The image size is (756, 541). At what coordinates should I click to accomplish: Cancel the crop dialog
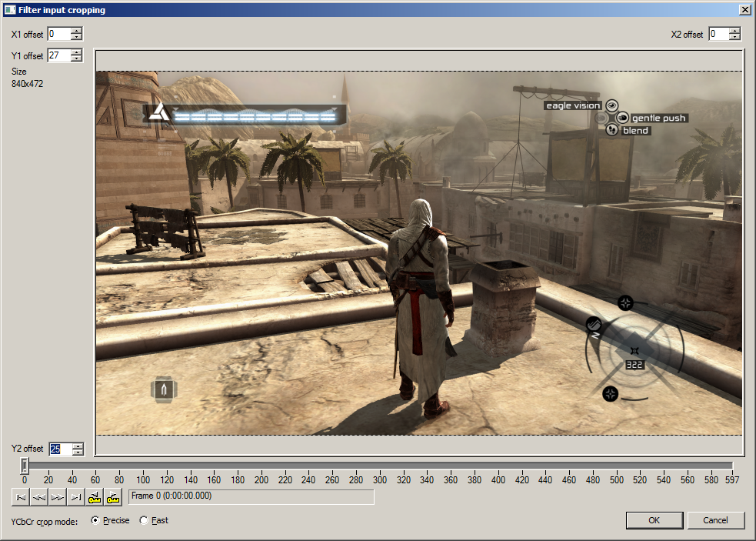pos(715,520)
